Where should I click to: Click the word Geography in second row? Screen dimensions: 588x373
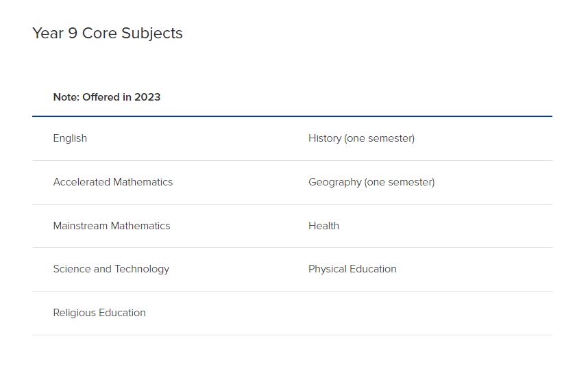pos(335,182)
